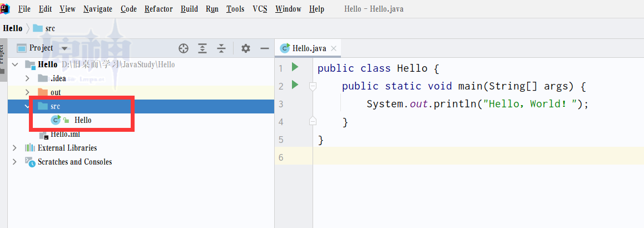Screen dimensions: 644x228
Task: Open the Build menu
Action: (189, 9)
